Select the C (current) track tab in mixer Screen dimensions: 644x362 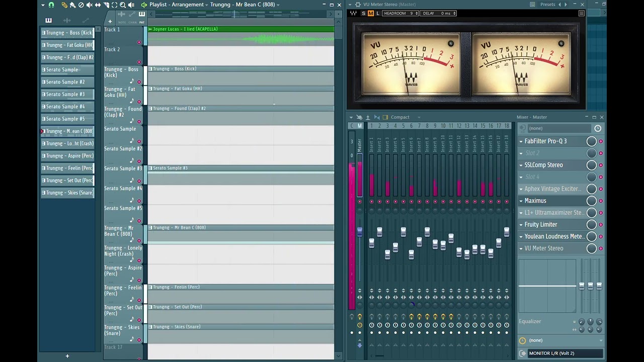[352, 126]
